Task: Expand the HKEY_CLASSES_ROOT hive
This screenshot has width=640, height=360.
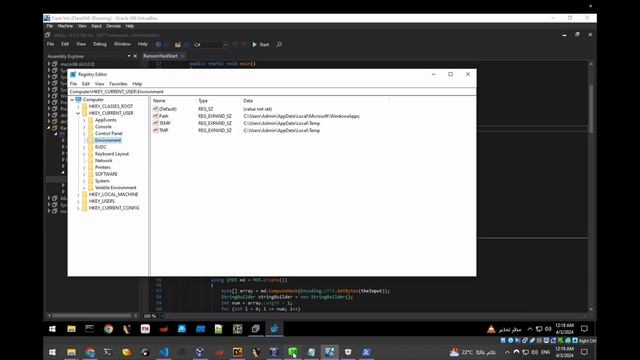Action: 78,106
